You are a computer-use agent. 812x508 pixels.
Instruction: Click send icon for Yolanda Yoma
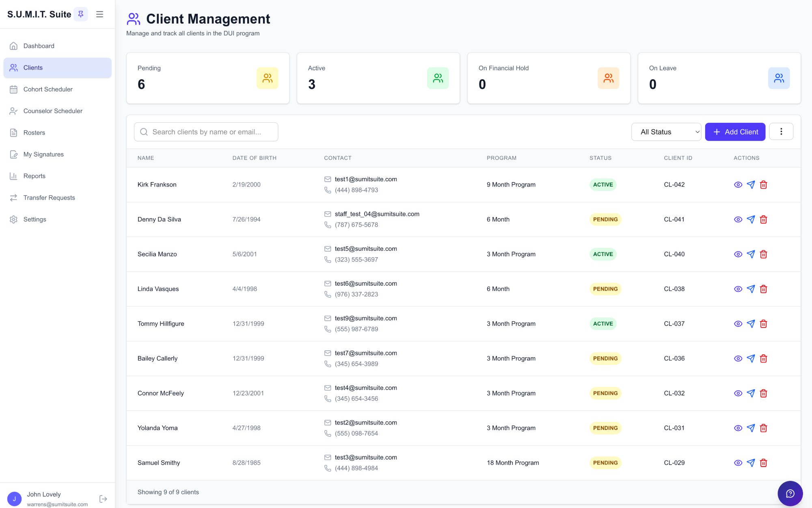[751, 428]
